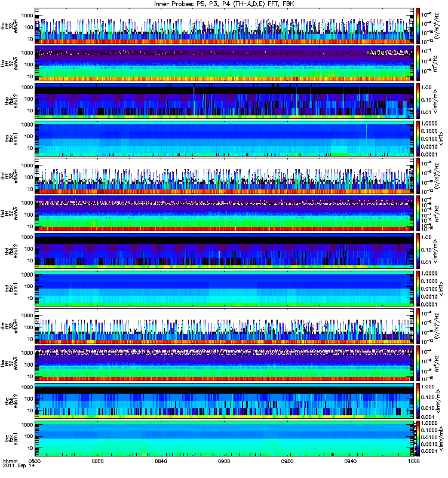The image size is (448, 478).
Task: Click the color bar beside the fbk scm1
Action: [418, 439]
